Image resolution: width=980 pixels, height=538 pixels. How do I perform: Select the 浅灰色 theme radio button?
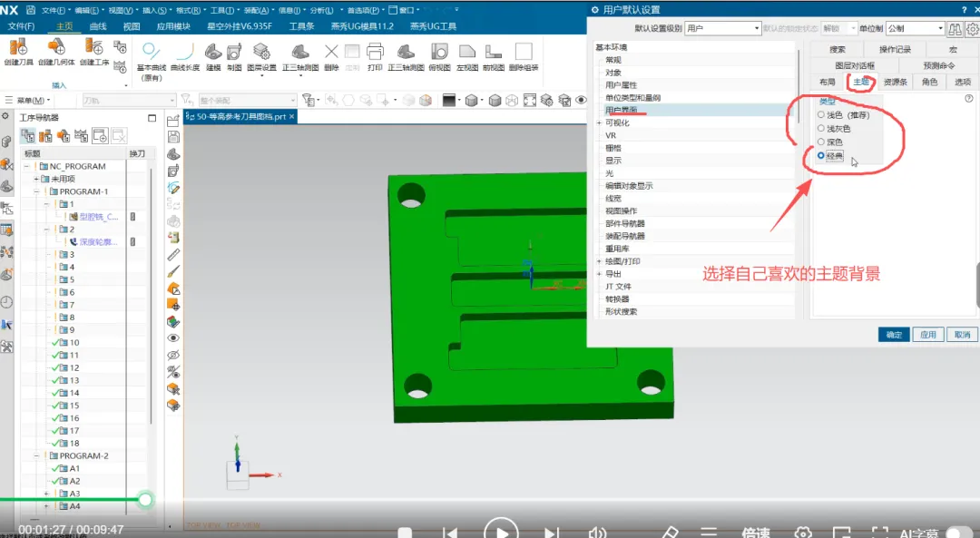coord(820,128)
